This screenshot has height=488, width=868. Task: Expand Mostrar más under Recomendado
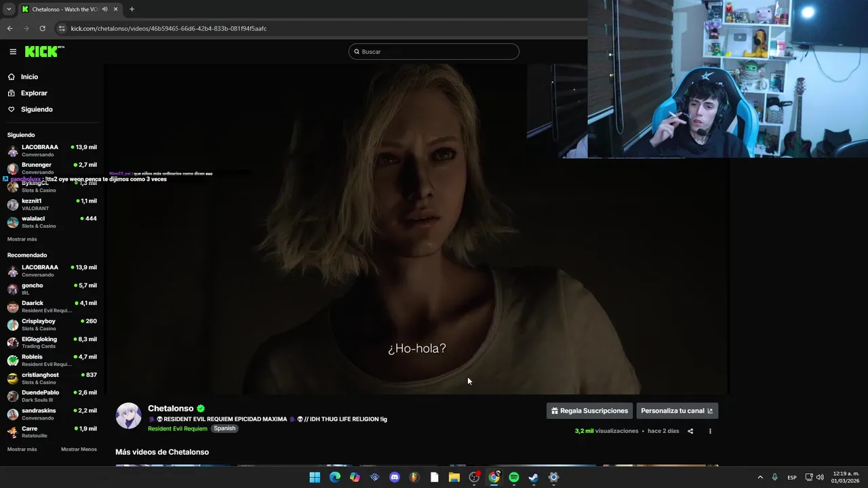point(22,449)
